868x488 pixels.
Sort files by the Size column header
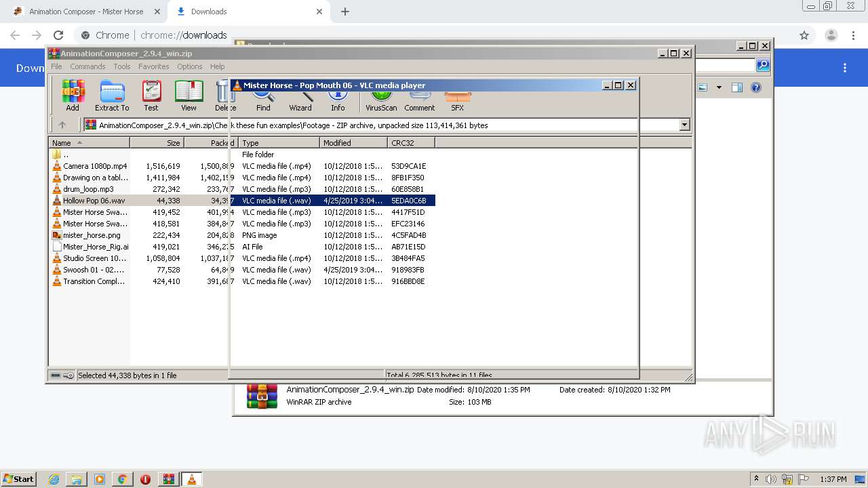[x=157, y=143]
